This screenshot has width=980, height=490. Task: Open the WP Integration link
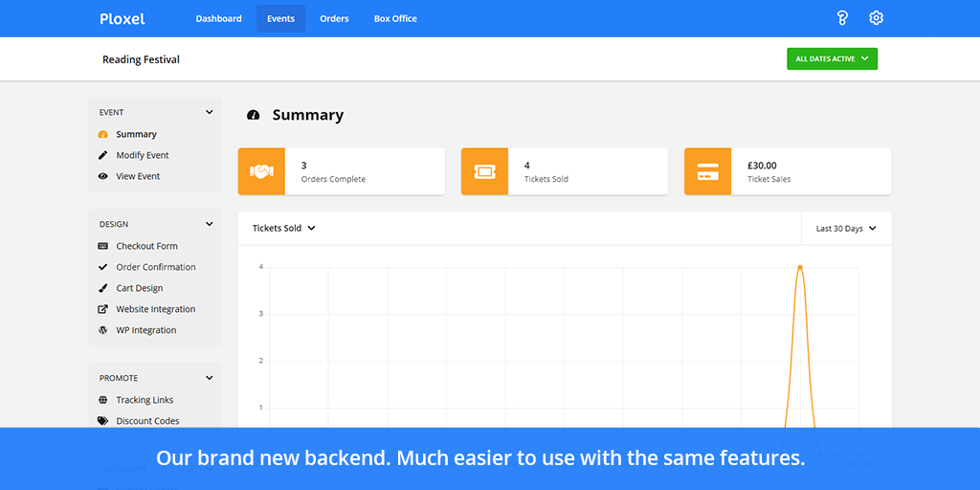coord(146,330)
